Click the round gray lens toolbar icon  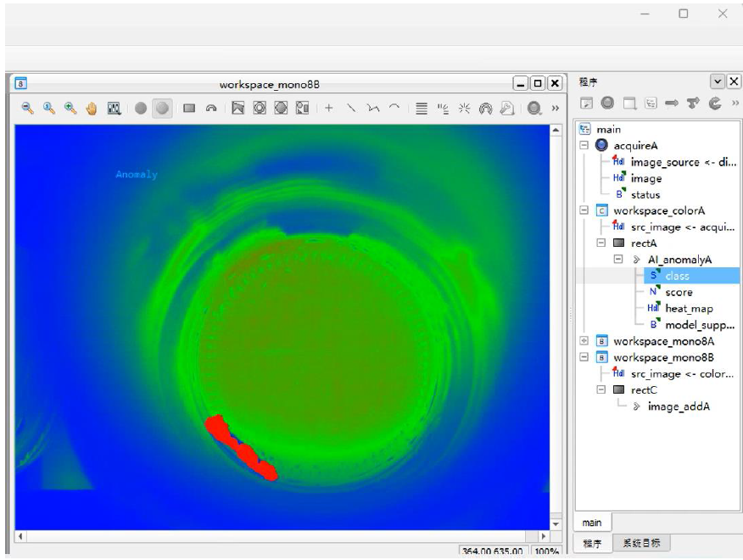[534, 108]
